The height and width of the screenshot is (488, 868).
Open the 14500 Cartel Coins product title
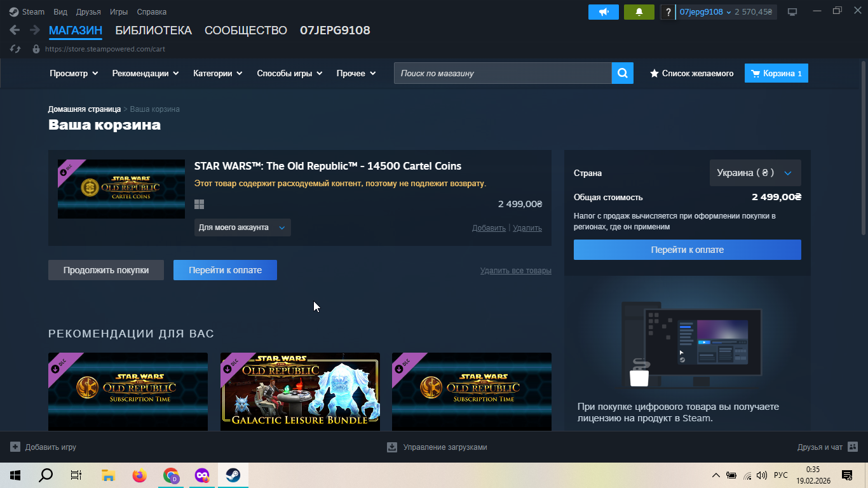(328, 166)
